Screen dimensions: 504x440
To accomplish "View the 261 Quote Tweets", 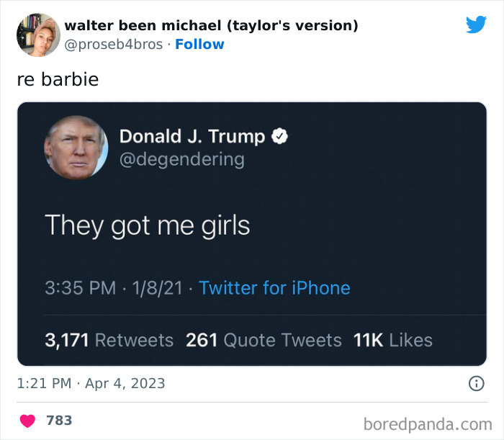I will point(264,340).
